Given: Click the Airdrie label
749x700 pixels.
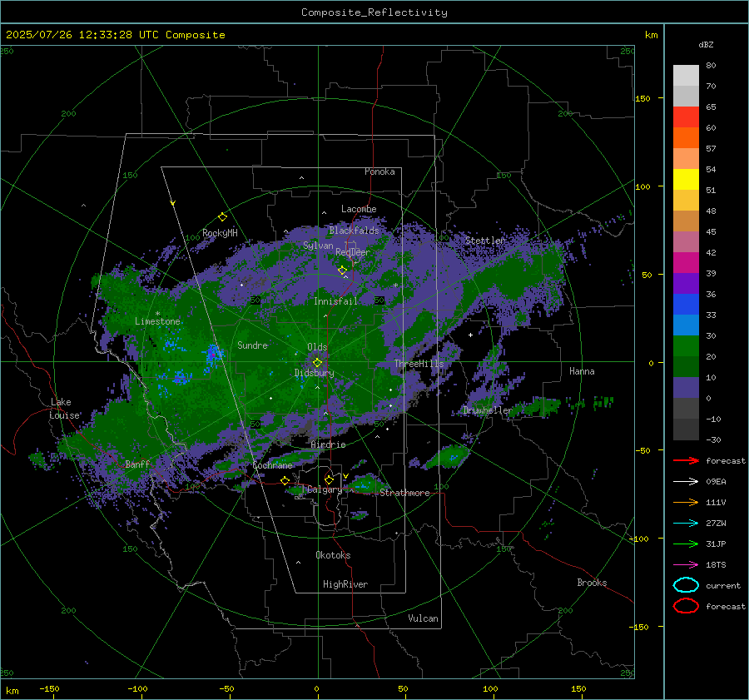Looking at the screenshot, I should coord(328,444).
